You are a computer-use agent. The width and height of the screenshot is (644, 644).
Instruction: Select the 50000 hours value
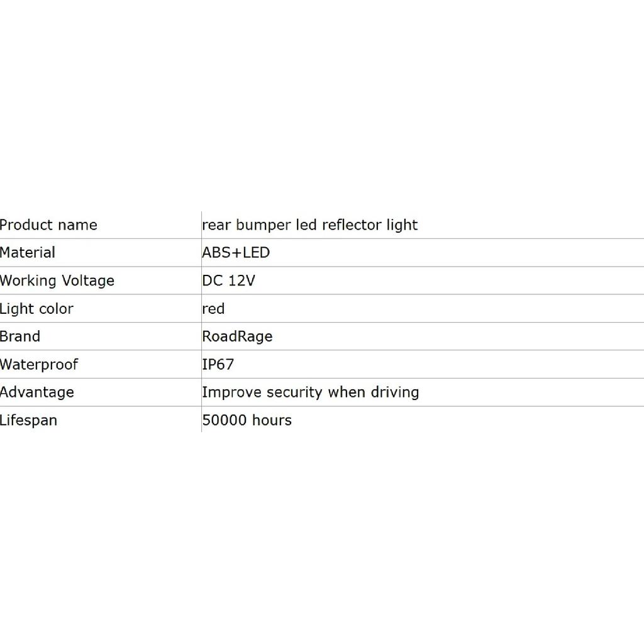[x=247, y=420]
